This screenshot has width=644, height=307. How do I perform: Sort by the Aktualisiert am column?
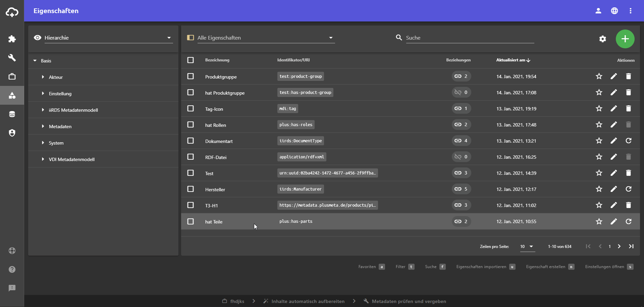(x=513, y=60)
